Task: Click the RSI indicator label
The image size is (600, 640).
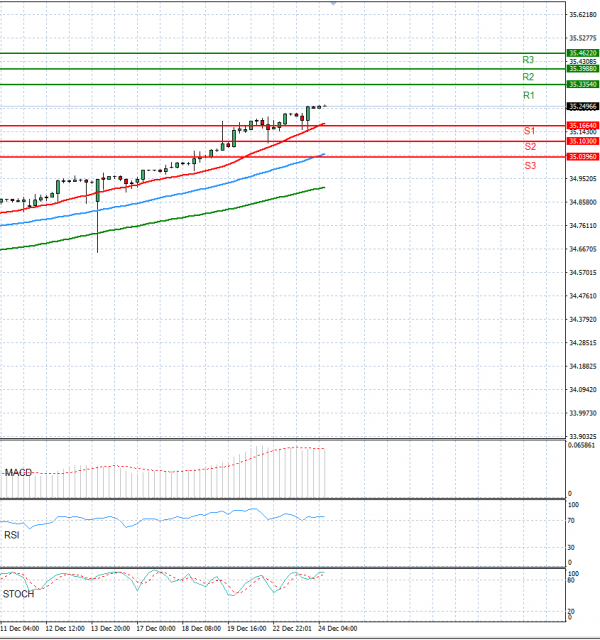Action: tap(11, 535)
